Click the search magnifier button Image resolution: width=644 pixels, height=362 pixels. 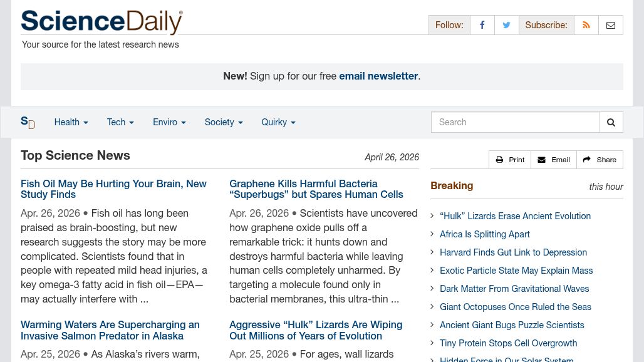pos(611,122)
